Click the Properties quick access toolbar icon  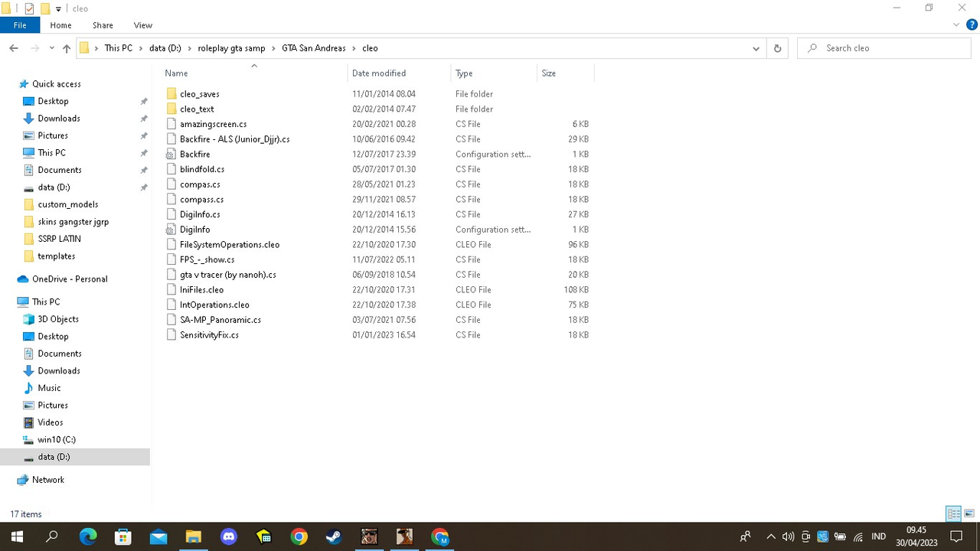tap(29, 8)
